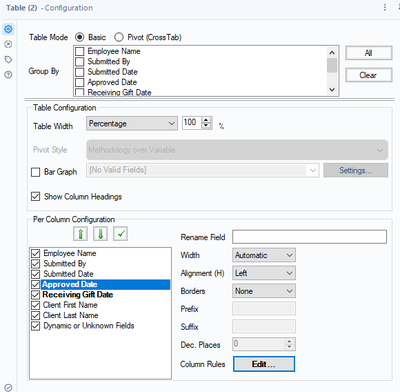The height and width of the screenshot is (392, 400).
Task: Open the Bar Graph field dropdown
Action: pyautogui.click(x=202, y=170)
